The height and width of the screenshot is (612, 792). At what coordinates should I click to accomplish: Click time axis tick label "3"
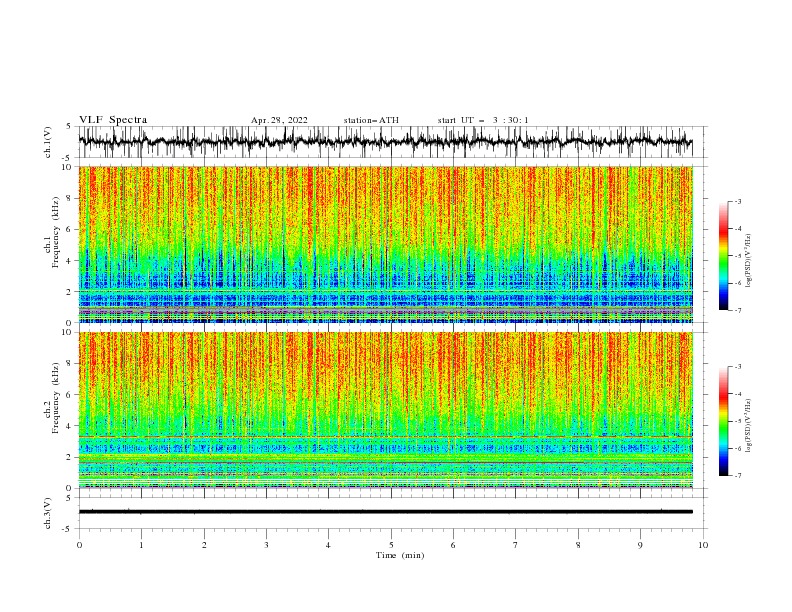click(266, 545)
